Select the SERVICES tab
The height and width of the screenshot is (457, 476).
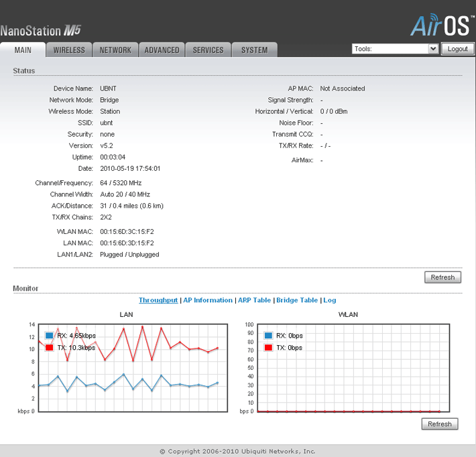208,50
